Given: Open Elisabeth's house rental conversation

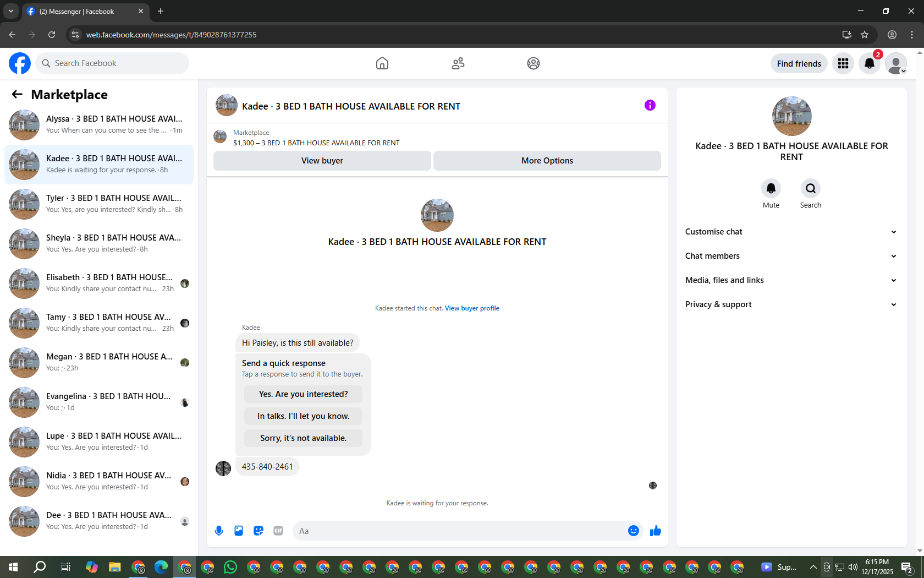Looking at the screenshot, I should [x=99, y=283].
